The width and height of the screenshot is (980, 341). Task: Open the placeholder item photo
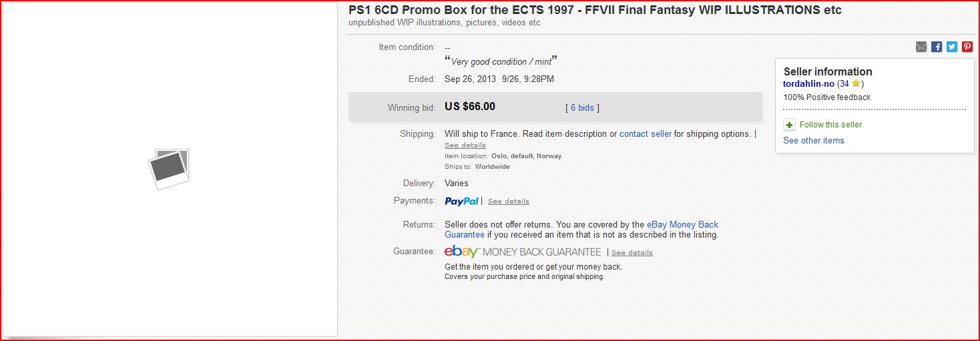(169, 169)
